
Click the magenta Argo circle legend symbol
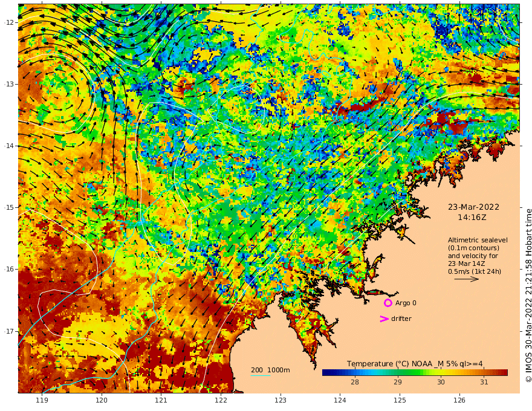[388, 303]
